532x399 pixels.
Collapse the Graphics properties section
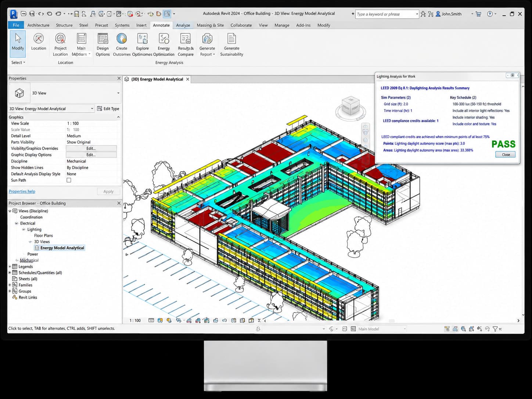118,117
